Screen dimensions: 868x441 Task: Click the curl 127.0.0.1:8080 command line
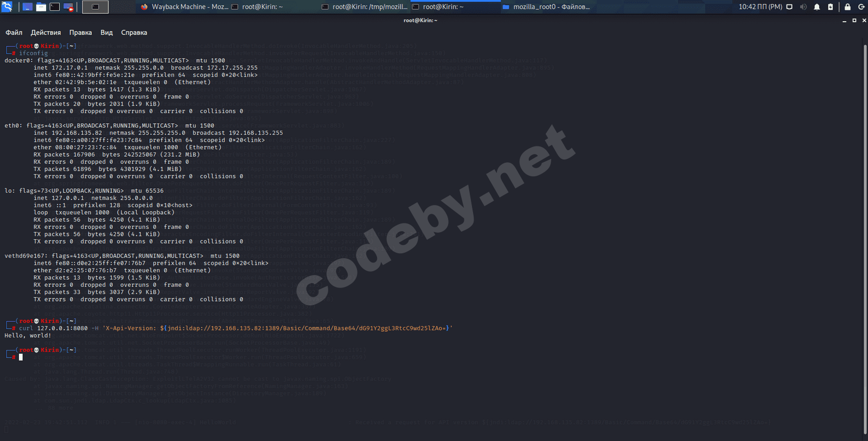235,328
